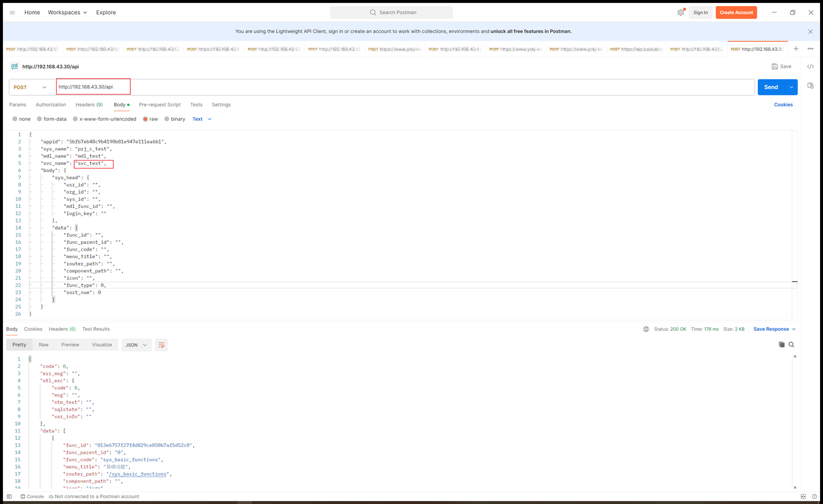Viewport: 823px width, 504px height.
Task: Open the help icon in status bar
Action: click(814, 497)
